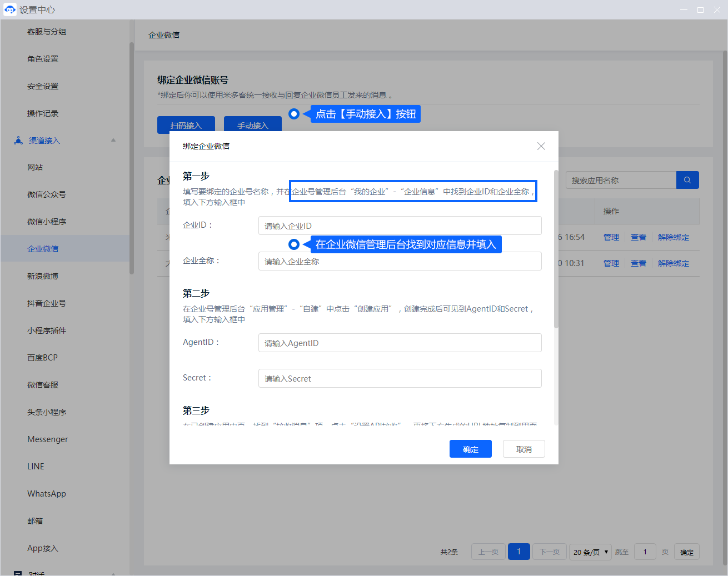
Task: Click page number 1 in pagination
Action: point(519,552)
